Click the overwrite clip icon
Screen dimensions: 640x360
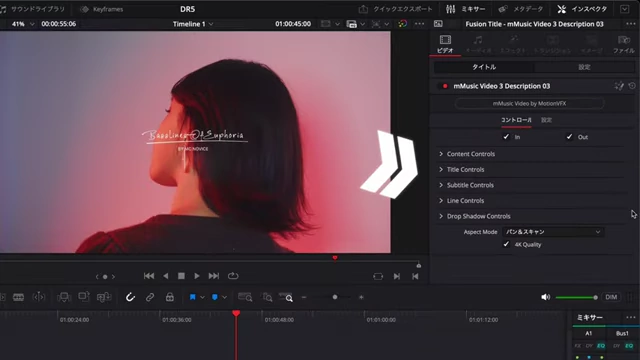(84, 297)
